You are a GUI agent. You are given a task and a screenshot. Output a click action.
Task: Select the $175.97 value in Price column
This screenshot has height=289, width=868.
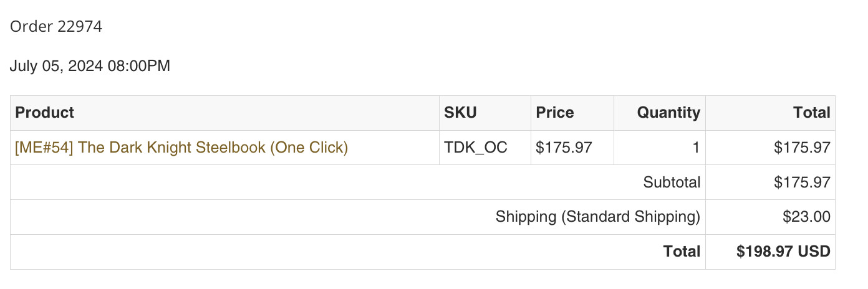564,148
